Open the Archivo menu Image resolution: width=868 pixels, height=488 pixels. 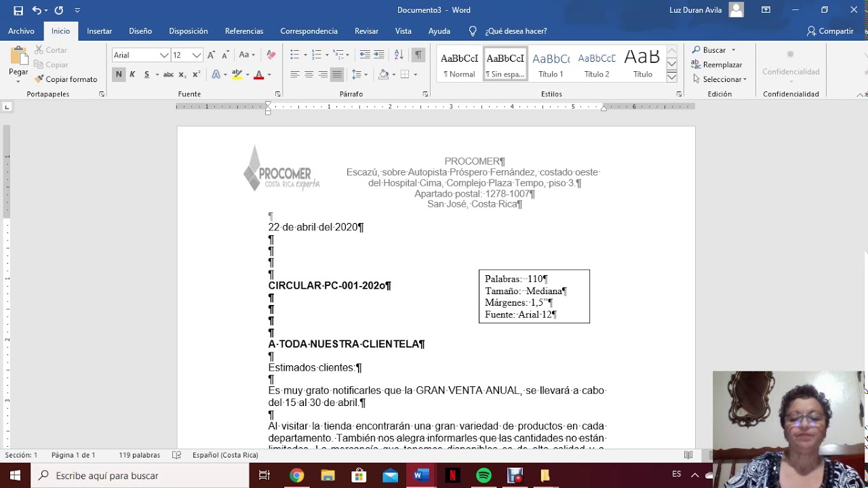click(x=21, y=31)
